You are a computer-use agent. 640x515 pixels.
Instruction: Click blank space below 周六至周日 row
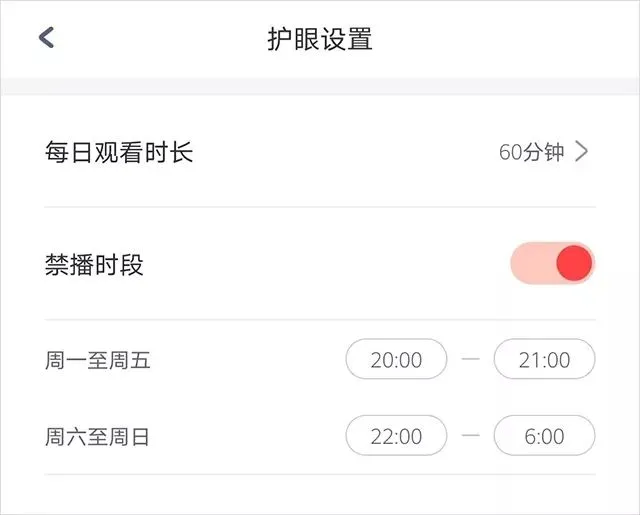tap(320, 495)
